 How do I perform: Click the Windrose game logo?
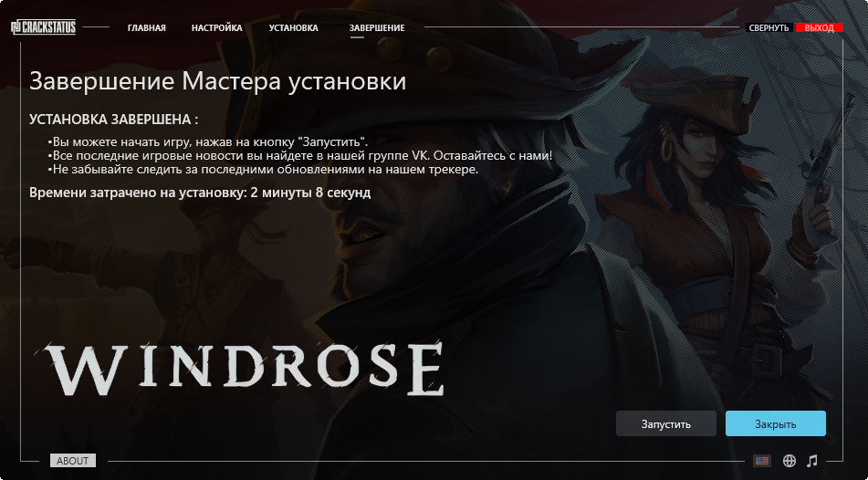click(x=244, y=369)
